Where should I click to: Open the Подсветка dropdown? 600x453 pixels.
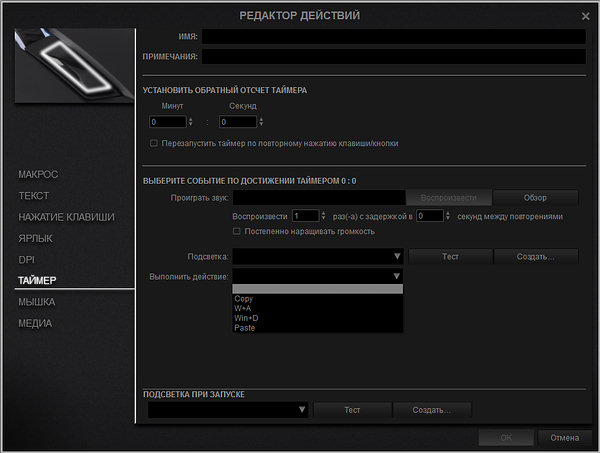point(397,256)
